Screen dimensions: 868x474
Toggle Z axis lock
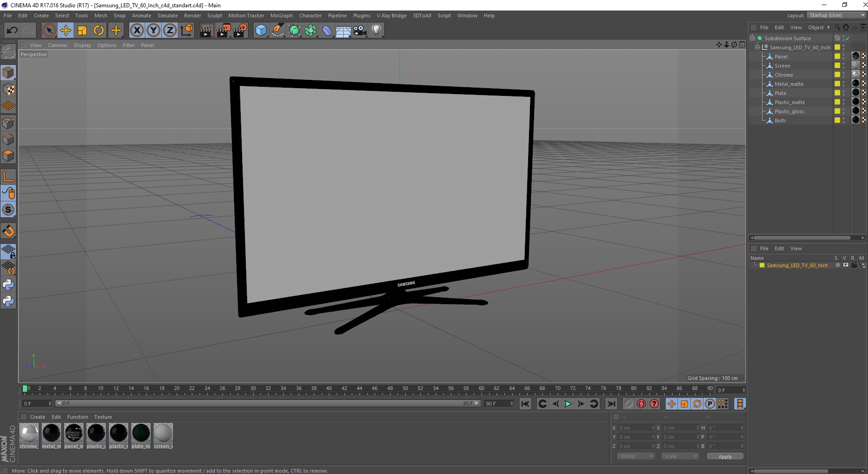pos(170,31)
